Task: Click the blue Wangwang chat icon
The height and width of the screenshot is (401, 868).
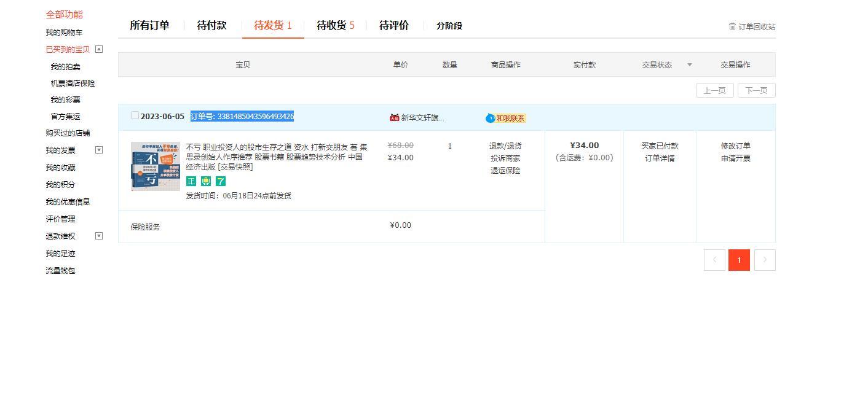Action: [x=490, y=118]
